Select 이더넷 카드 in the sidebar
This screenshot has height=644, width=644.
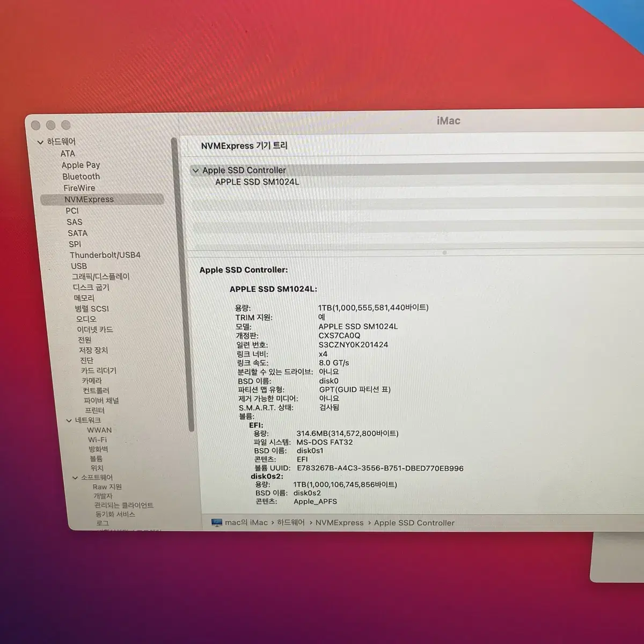point(94,330)
